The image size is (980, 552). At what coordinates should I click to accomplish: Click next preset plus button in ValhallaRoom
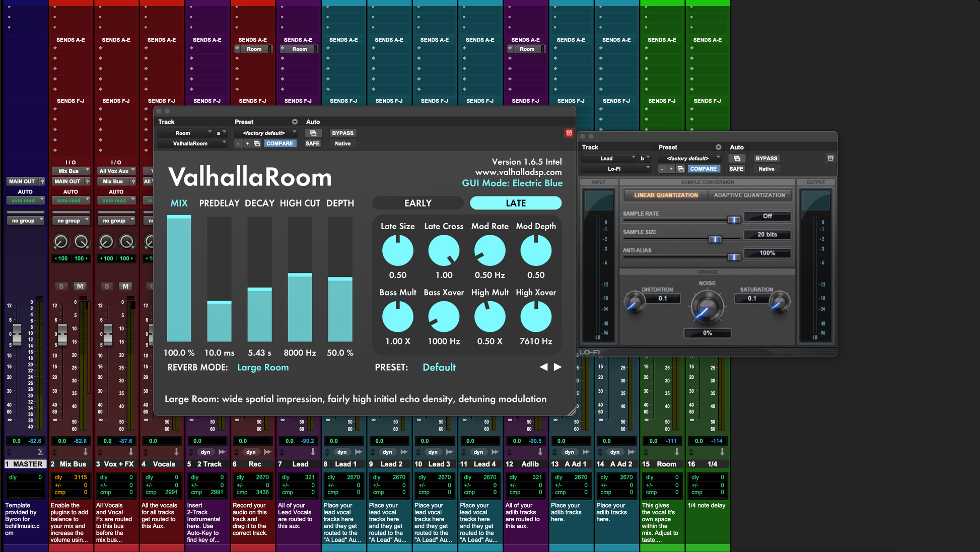[247, 144]
